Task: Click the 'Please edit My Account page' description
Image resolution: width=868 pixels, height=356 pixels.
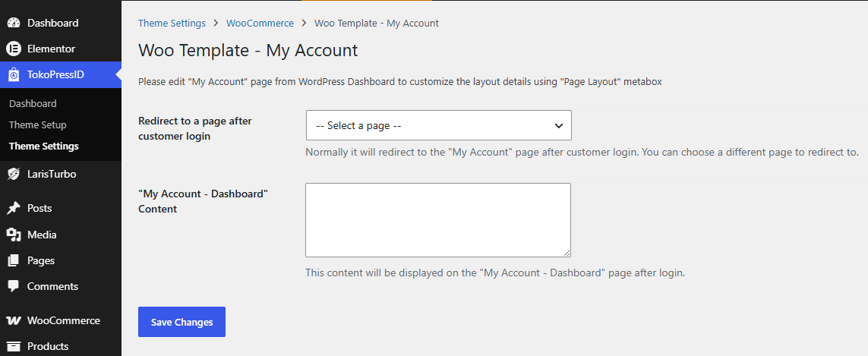Action: point(399,82)
